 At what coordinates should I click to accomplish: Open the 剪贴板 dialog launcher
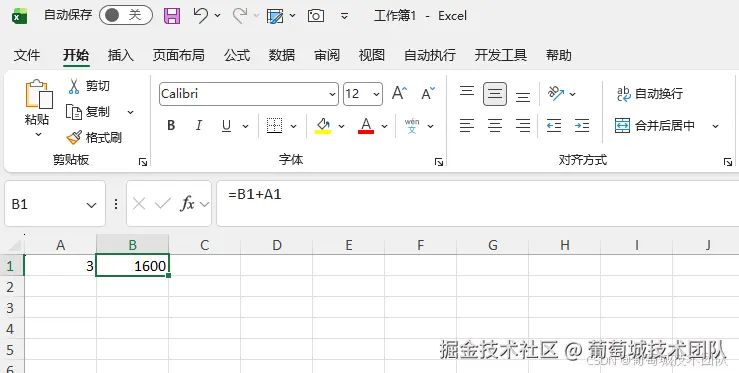[143, 162]
